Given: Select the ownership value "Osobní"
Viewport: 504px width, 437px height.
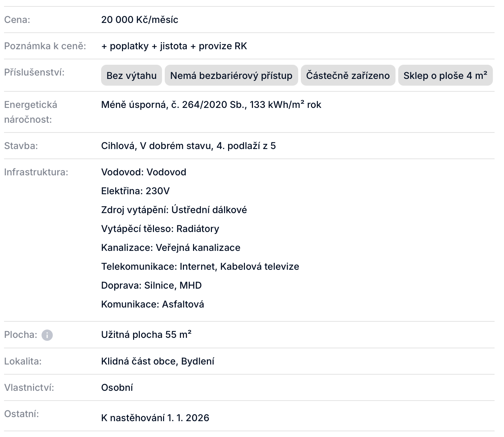Looking at the screenshot, I should point(117,387).
